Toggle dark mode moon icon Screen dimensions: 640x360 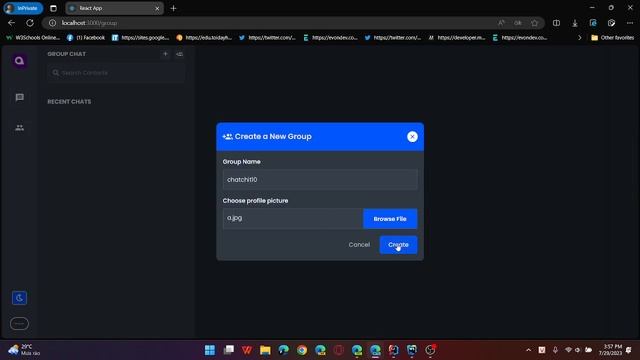(x=19, y=298)
